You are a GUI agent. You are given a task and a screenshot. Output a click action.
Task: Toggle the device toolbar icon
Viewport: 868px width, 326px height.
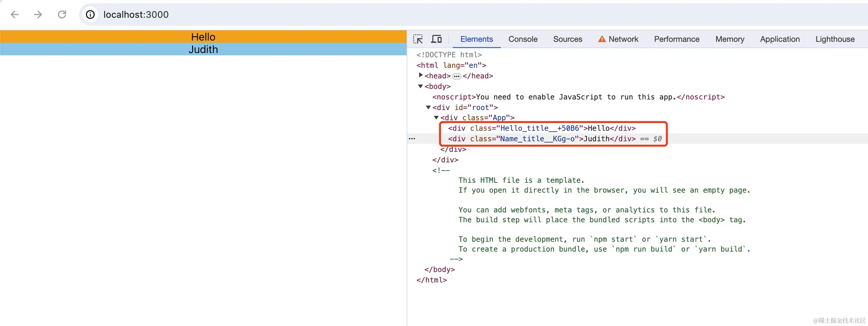436,39
